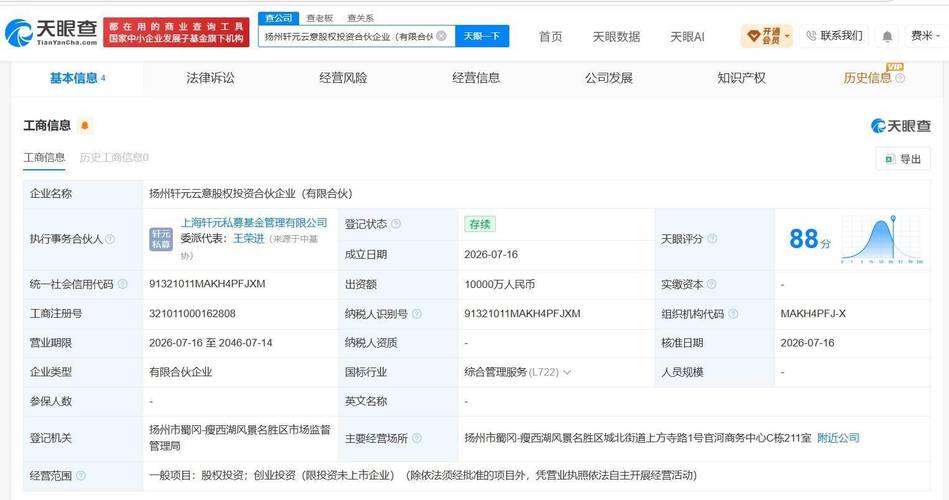
Task: Open the 知识产权 tab
Action: click(x=741, y=78)
